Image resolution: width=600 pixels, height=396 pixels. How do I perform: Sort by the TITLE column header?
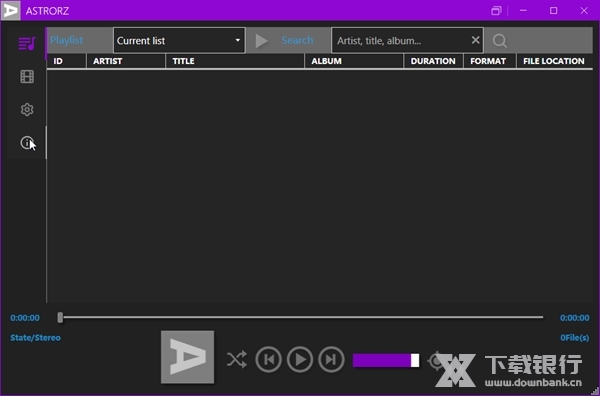(235, 61)
